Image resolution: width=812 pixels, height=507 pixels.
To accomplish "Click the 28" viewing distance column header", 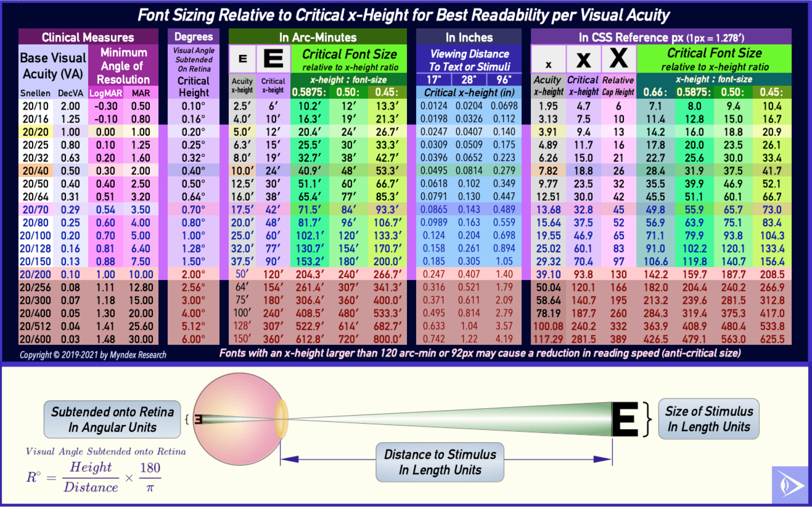I will (x=469, y=80).
